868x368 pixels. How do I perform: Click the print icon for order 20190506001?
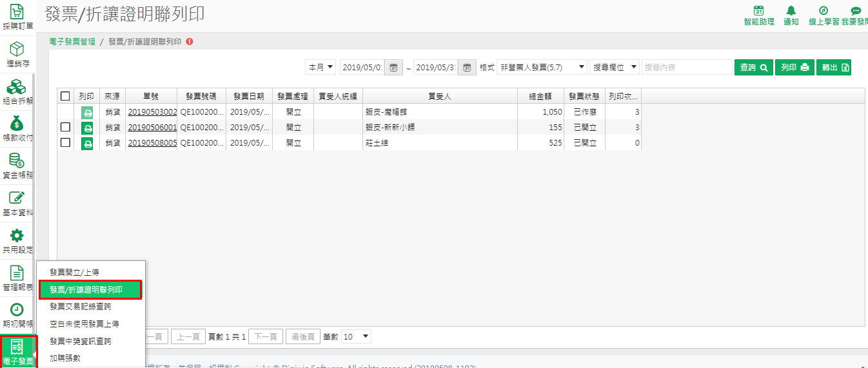click(87, 128)
